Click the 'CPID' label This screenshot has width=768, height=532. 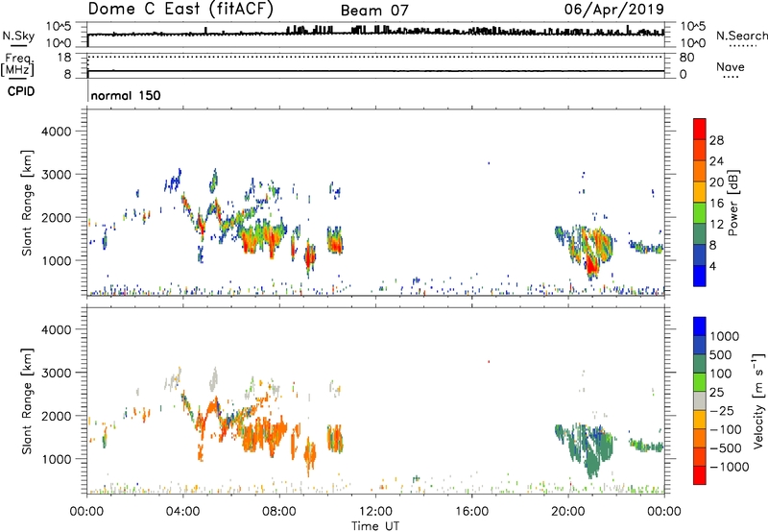21,91
